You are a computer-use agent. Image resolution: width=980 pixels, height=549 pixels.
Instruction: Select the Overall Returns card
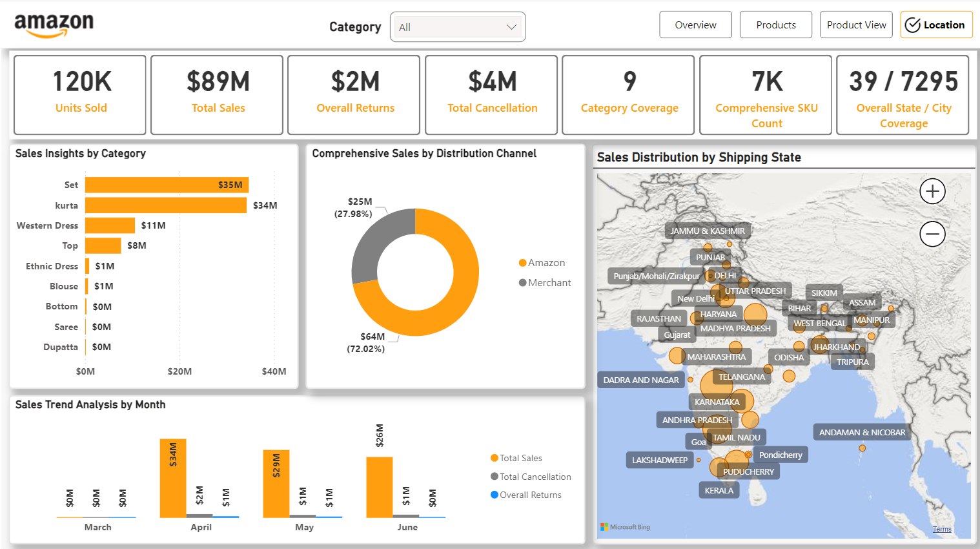(x=354, y=95)
